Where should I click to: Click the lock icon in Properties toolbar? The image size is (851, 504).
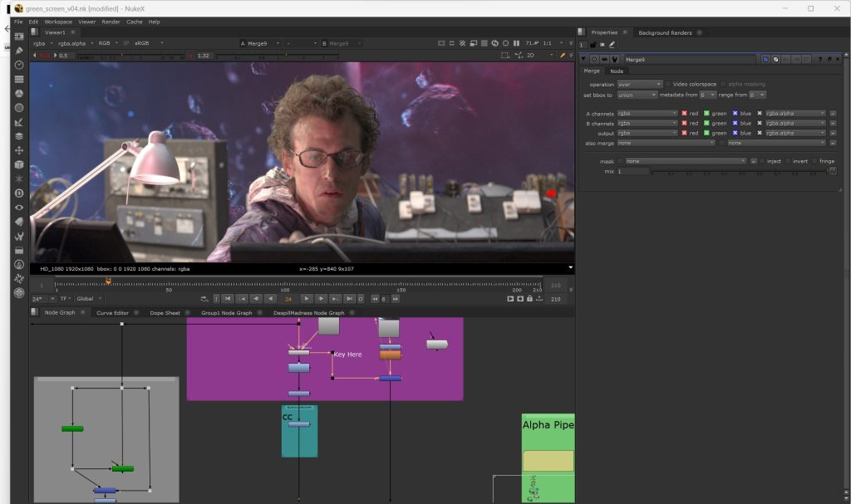coord(593,45)
